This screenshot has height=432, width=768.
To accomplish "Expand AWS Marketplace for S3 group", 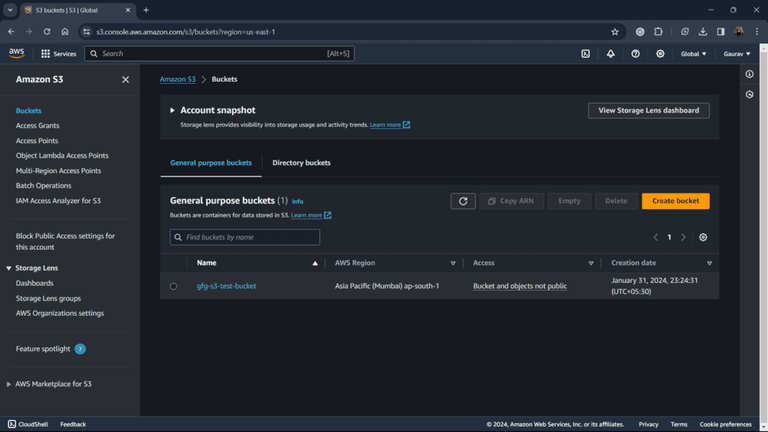I will tap(9, 384).
